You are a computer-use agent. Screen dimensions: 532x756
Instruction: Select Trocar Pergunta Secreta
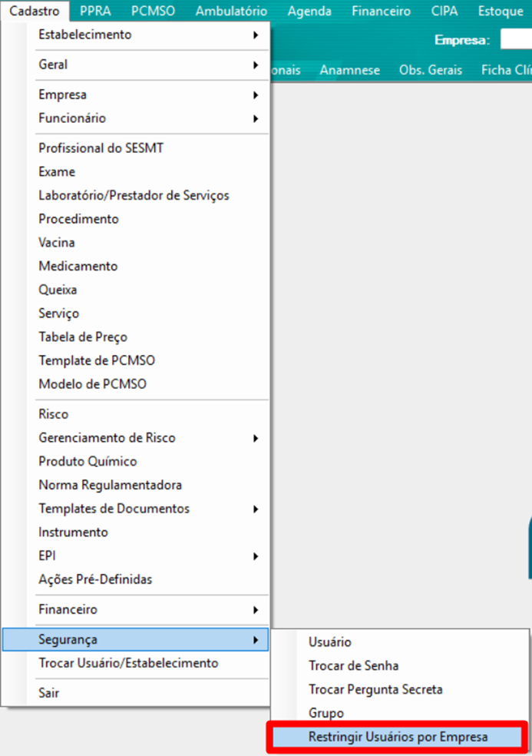[x=399, y=689]
